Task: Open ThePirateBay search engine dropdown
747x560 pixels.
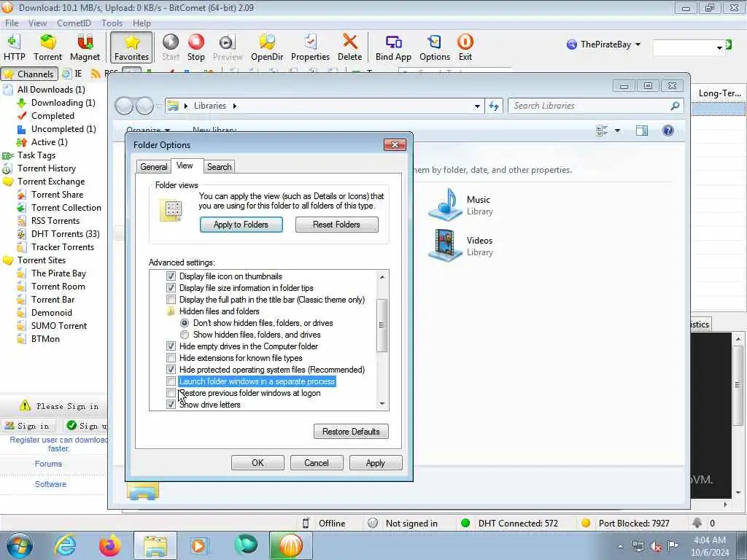Action: 638,44
